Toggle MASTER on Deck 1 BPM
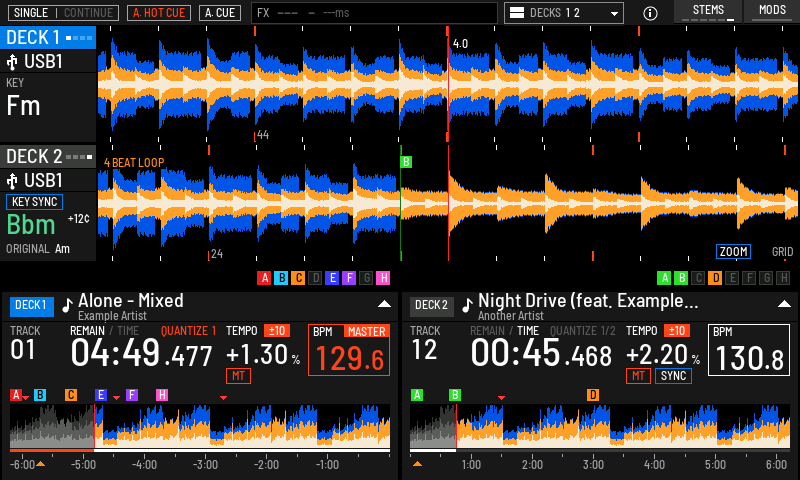Viewport: 800px width, 480px height. click(x=366, y=332)
